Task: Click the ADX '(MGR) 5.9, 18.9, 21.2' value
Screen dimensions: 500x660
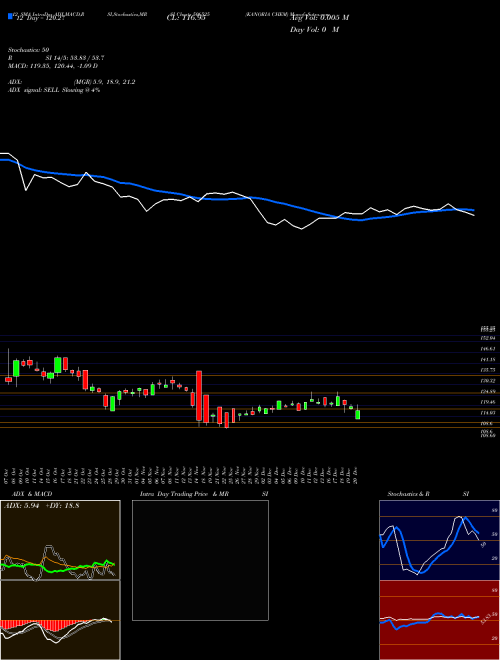Action: (x=104, y=82)
